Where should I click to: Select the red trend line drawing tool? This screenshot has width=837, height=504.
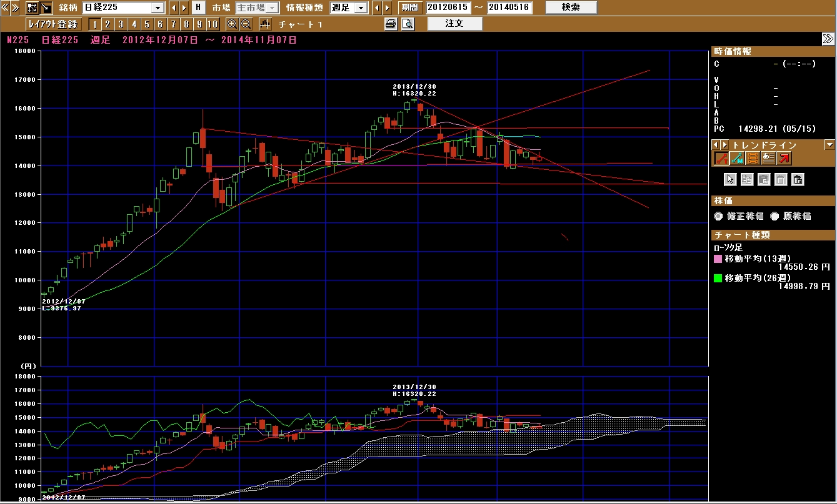click(721, 159)
